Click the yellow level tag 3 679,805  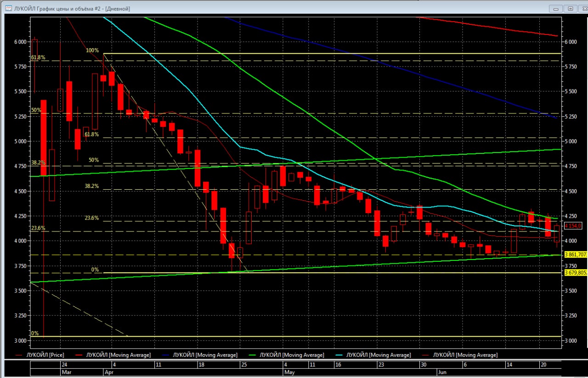(576, 272)
